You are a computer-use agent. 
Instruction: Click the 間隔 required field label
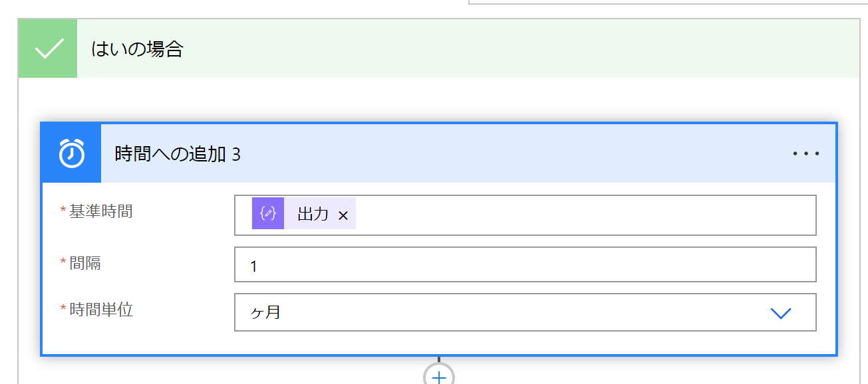85,263
